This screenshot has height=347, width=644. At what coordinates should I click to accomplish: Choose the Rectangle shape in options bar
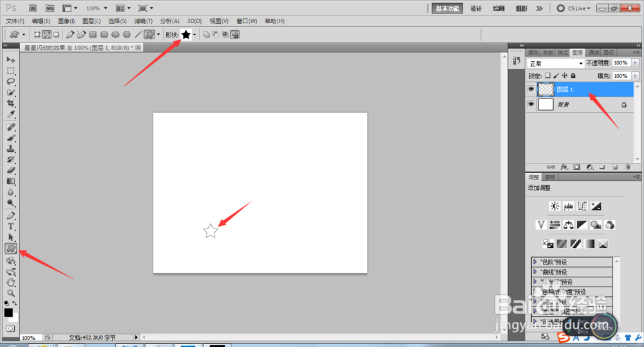point(93,35)
